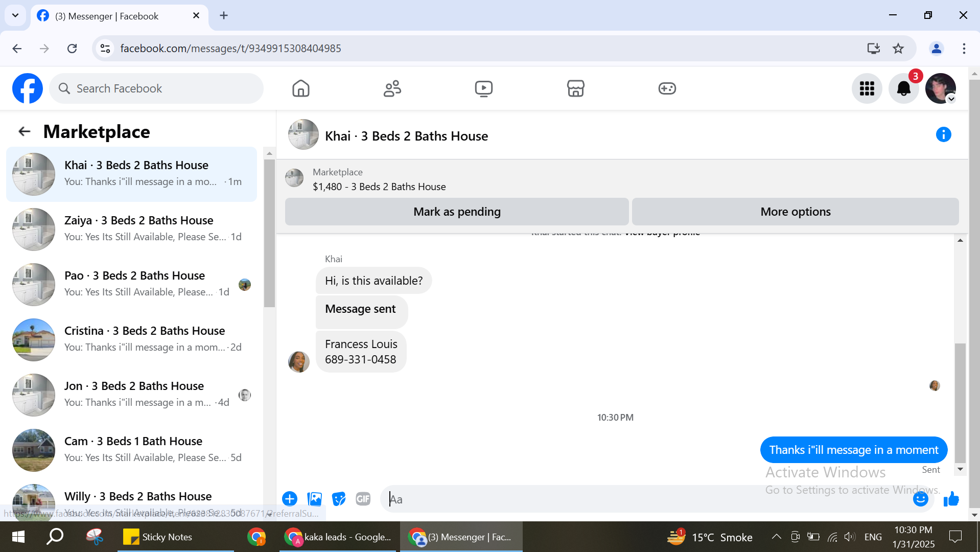Click Mark as pending button

[457, 212]
